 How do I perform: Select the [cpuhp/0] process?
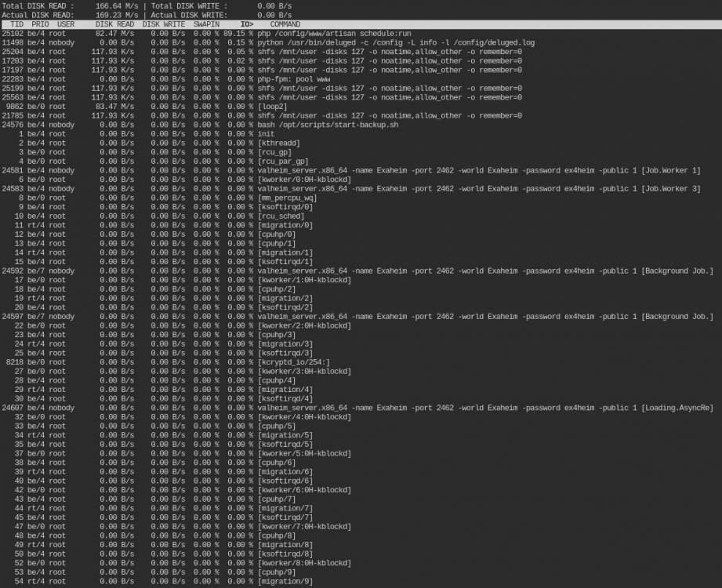[276, 234]
